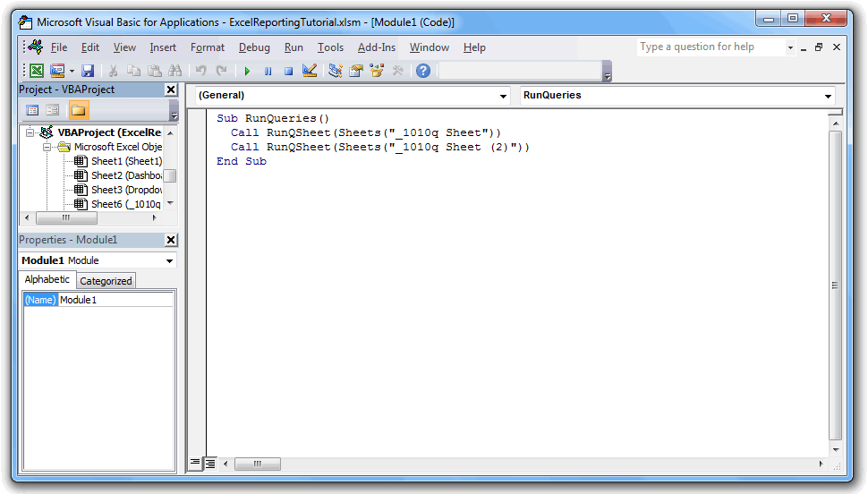This screenshot has height=494, width=868.
Task: Open the File menu
Action: coord(59,47)
